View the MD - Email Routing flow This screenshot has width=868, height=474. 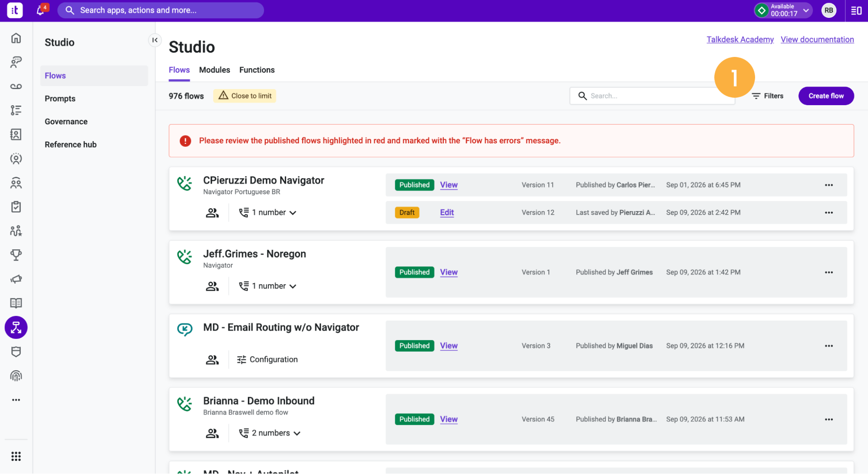pos(449,346)
